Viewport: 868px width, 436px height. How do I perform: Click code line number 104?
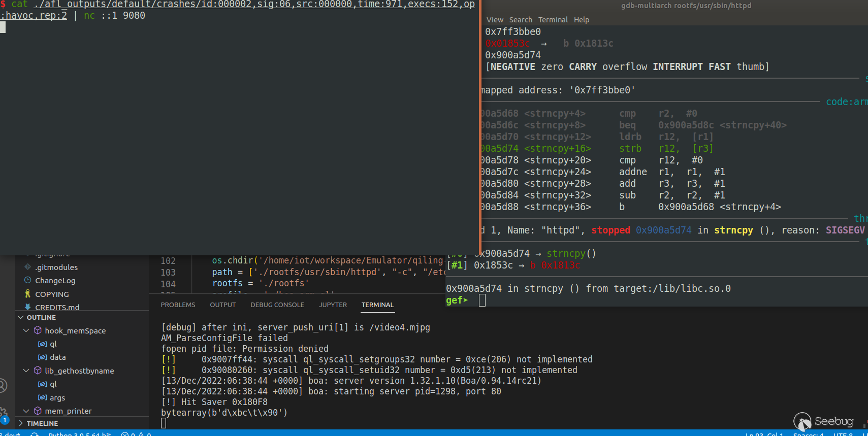tap(168, 284)
